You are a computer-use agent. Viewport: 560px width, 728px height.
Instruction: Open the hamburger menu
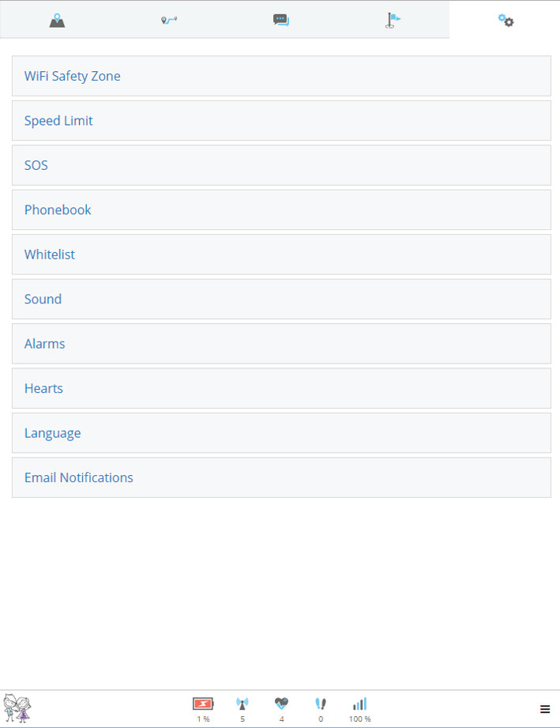(545, 710)
